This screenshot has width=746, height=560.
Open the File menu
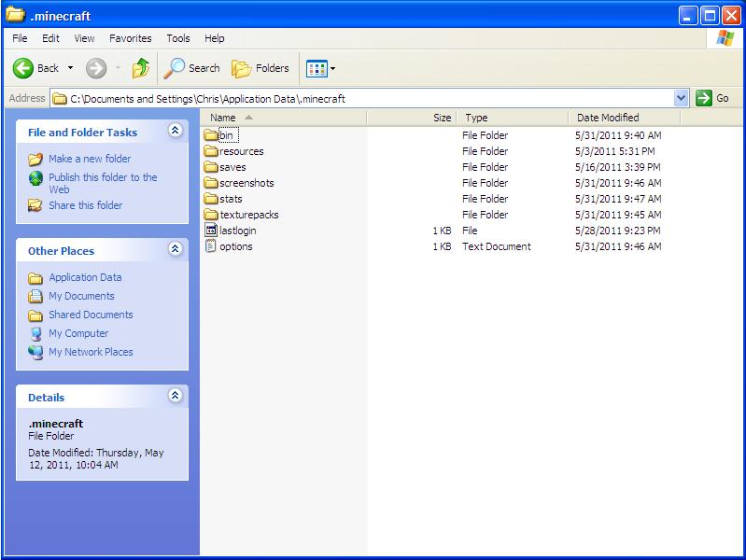(x=20, y=38)
